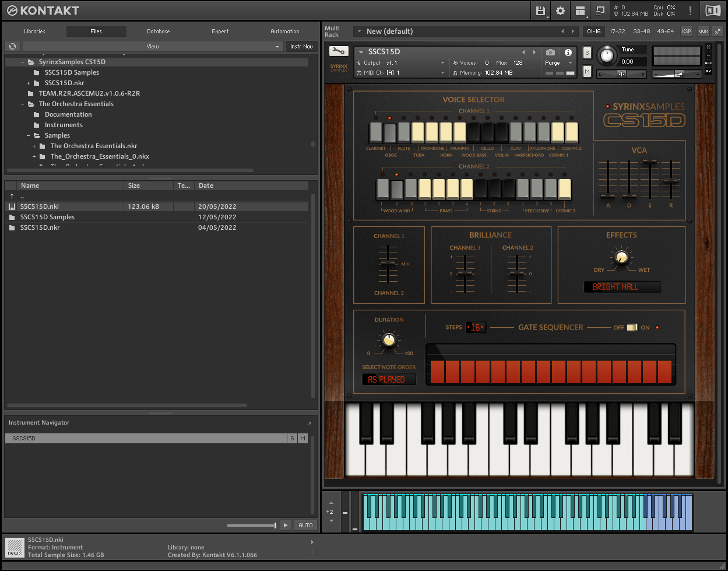Image resolution: width=728 pixels, height=571 pixels.
Task: Click the previous instrument arrow
Action: (523, 52)
